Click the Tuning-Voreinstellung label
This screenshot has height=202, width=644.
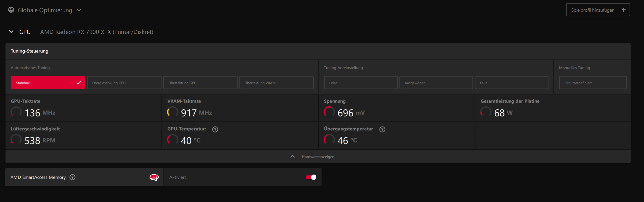click(x=343, y=67)
